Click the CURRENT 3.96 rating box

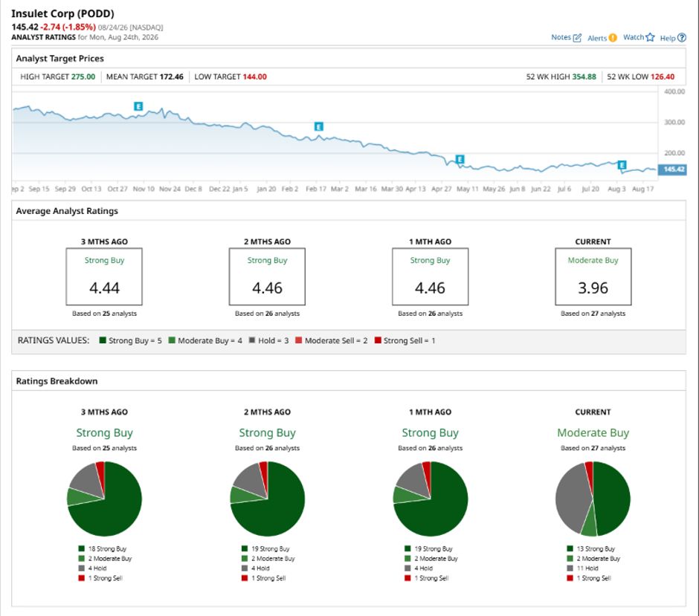pos(593,276)
